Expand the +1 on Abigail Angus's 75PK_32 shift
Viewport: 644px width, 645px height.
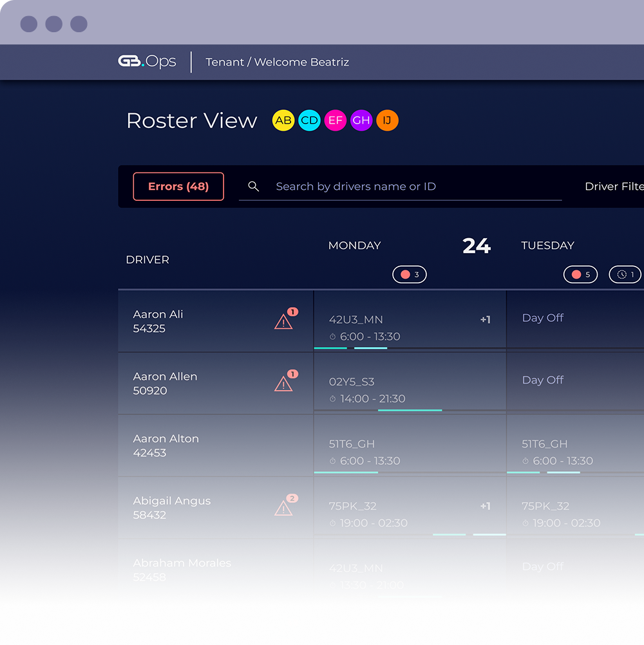(x=485, y=507)
